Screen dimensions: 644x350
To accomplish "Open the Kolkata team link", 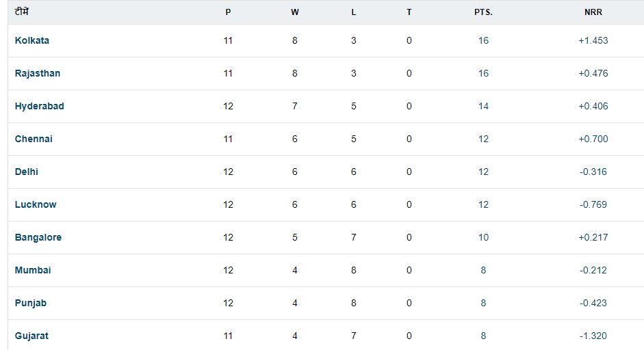I will pyautogui.click(x=32, y=40).
